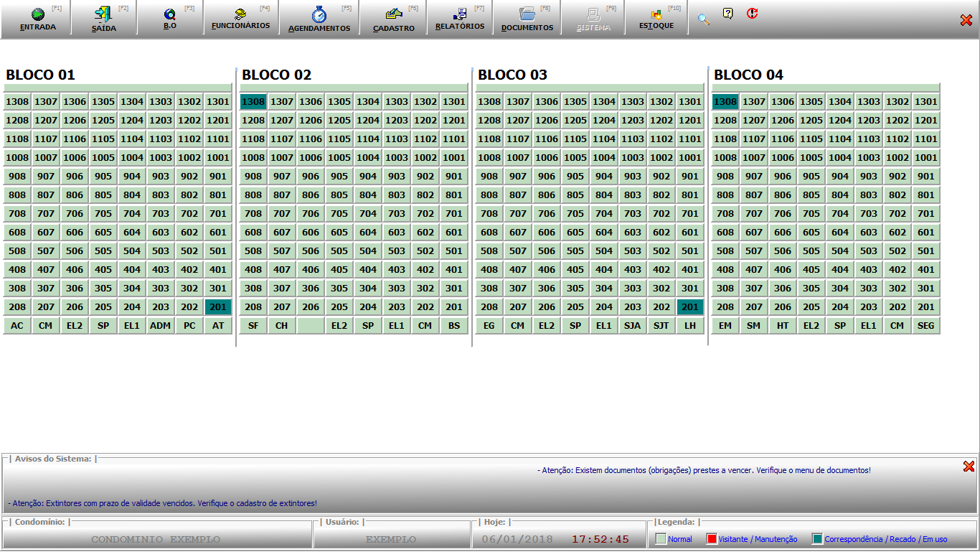Select highlighted unit 1308 in Bloco 02

pyautogui.click(x=253, y=102)
